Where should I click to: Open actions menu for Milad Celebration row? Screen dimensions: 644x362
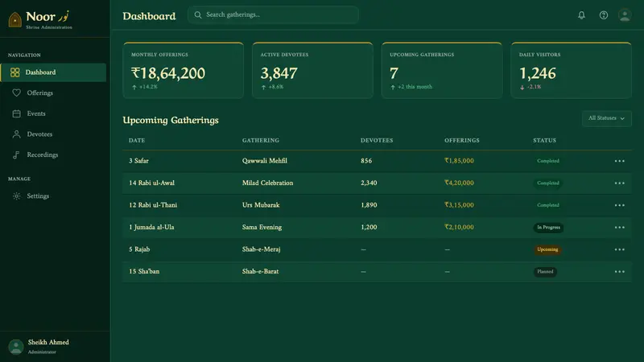(619, 183)
